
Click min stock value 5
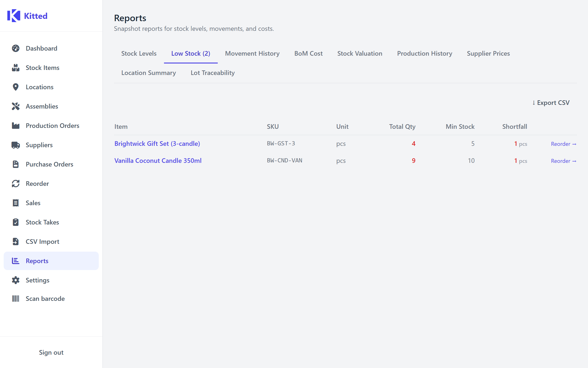pyautogui.click(x=473, y=144)
